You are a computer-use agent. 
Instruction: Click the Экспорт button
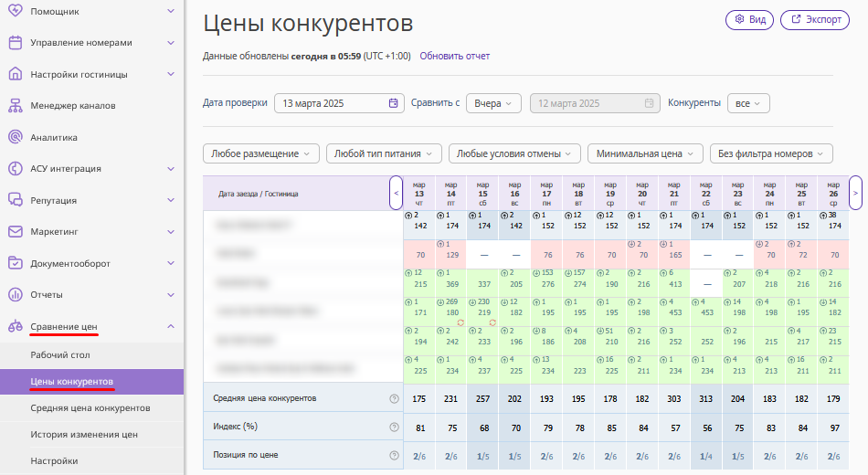coord(815,19)
